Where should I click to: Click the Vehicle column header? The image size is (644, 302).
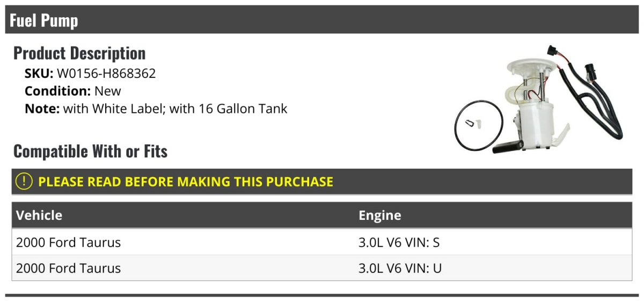39,215
